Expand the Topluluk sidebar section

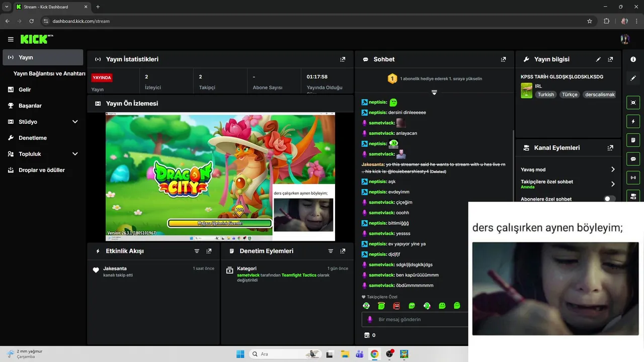[75, 154]
